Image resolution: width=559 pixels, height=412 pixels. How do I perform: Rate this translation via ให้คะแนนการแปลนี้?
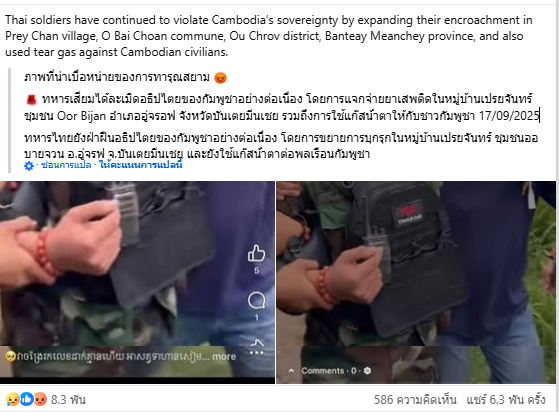pyautogui.click(x=141, y=165)
